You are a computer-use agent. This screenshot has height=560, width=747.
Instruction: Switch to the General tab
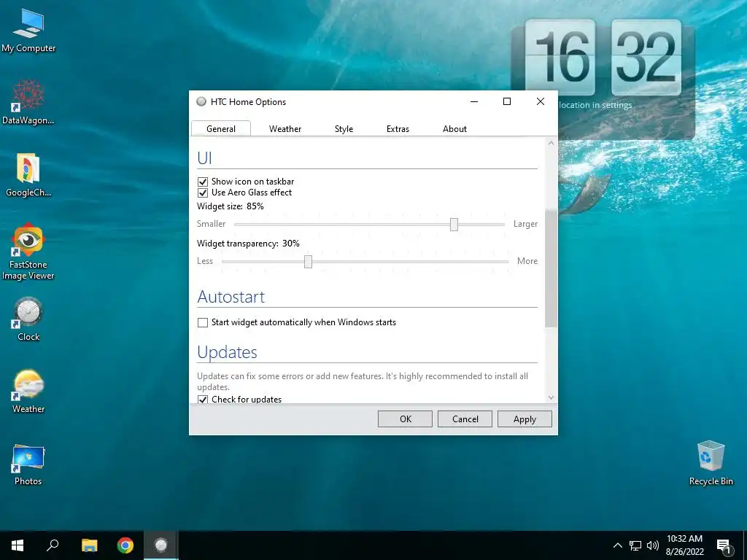pos(221,128)
